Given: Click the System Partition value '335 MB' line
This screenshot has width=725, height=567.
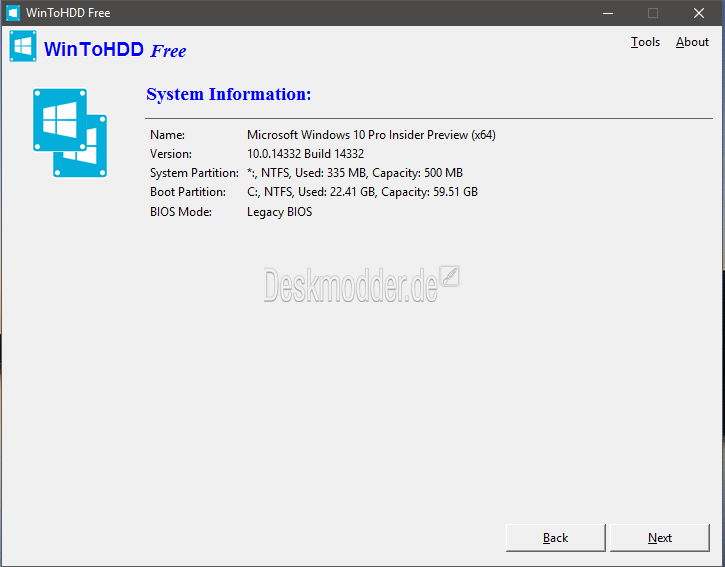Looking at the screenshot, I should (x=355, y=173).
